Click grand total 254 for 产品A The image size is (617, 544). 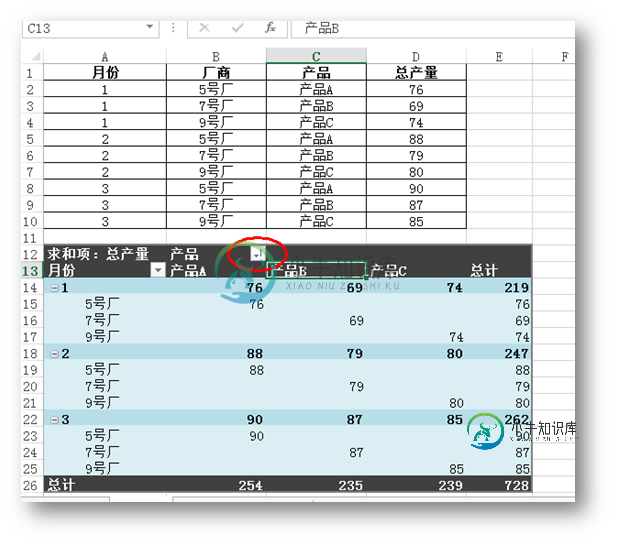pyautogui.click(x=250, y=485)
